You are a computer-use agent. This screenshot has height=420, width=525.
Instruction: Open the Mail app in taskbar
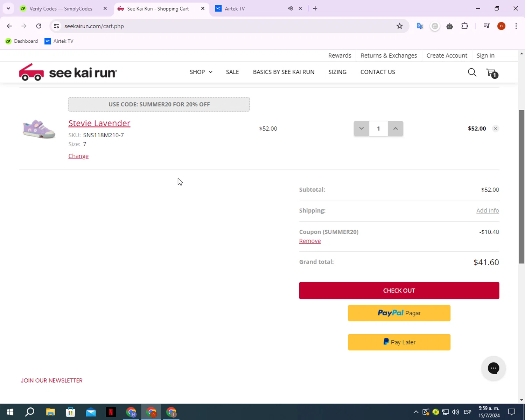[x=91, y=412]
